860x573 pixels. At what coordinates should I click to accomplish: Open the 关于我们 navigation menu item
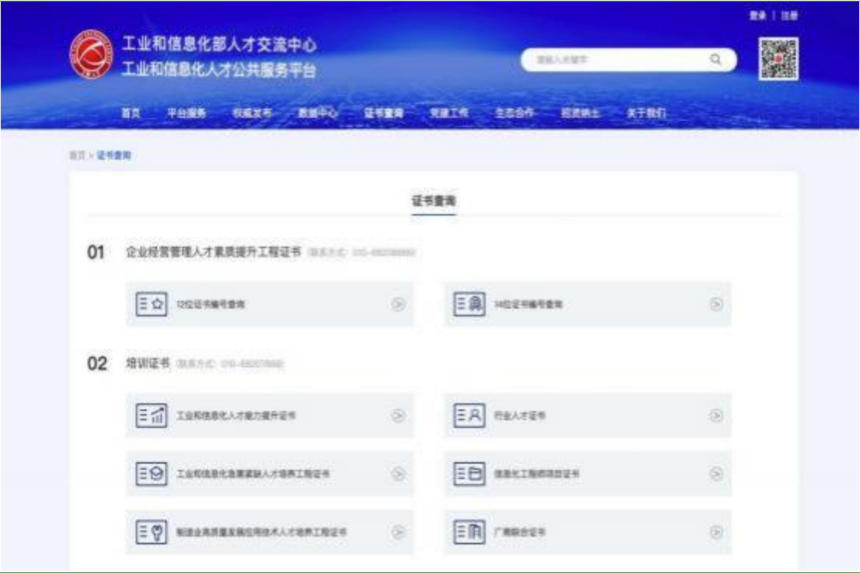pos(647,113)
